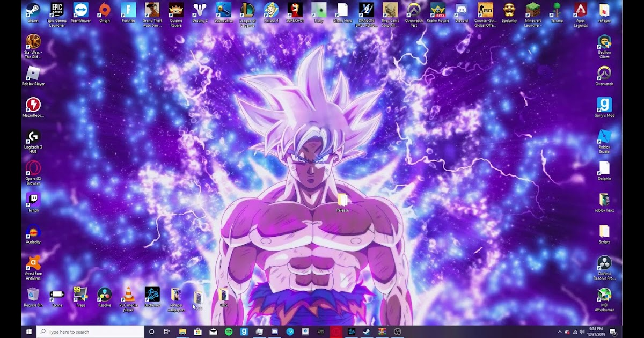Open the Destiny 2 shortcut
644x338 pixels.
pyautogui.click(x=200, y=13)
